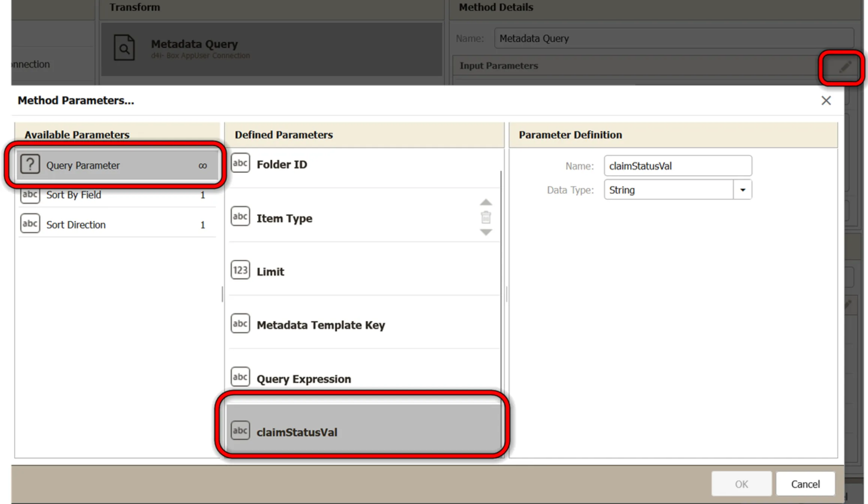Click the abc icon beside Sort Direction

pos(30,223)
